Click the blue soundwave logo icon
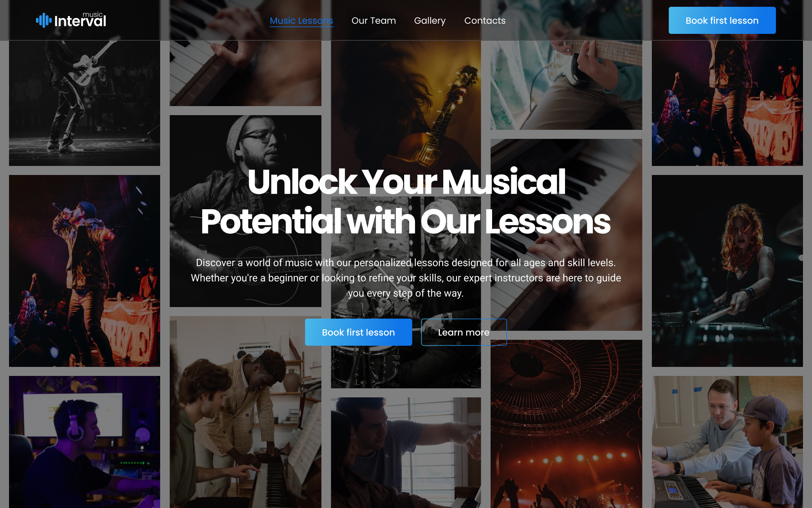812x508 pixels. click(44, 20)
